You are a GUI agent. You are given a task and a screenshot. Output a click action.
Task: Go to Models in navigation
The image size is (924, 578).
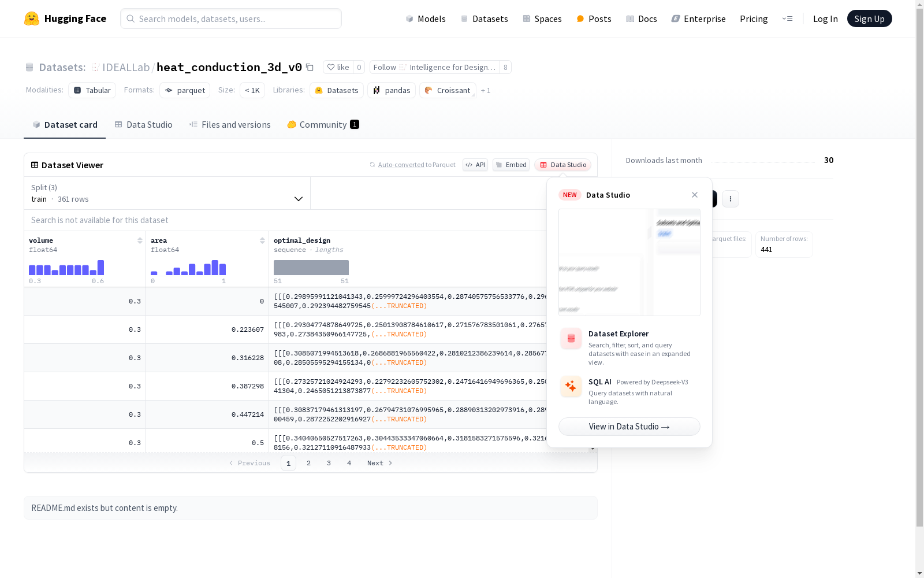[x=426, y=18]
